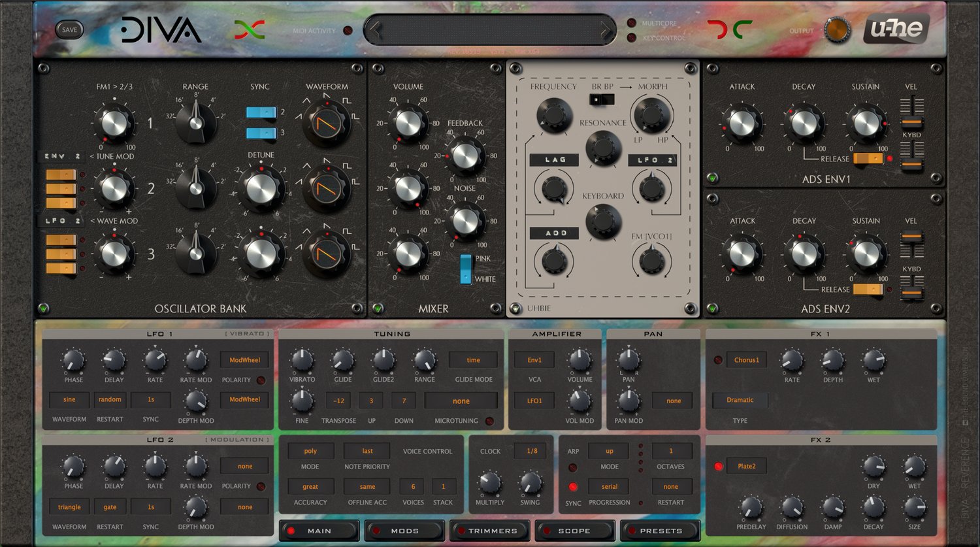This screenshot has width=980, height=547.
Task: Open the LFO 2 Waveform 'triangle' selector
Action: coord(69,507)
